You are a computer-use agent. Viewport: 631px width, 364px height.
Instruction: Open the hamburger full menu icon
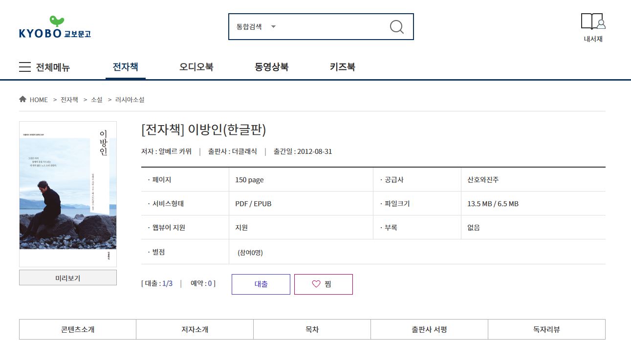coord(25,67)
